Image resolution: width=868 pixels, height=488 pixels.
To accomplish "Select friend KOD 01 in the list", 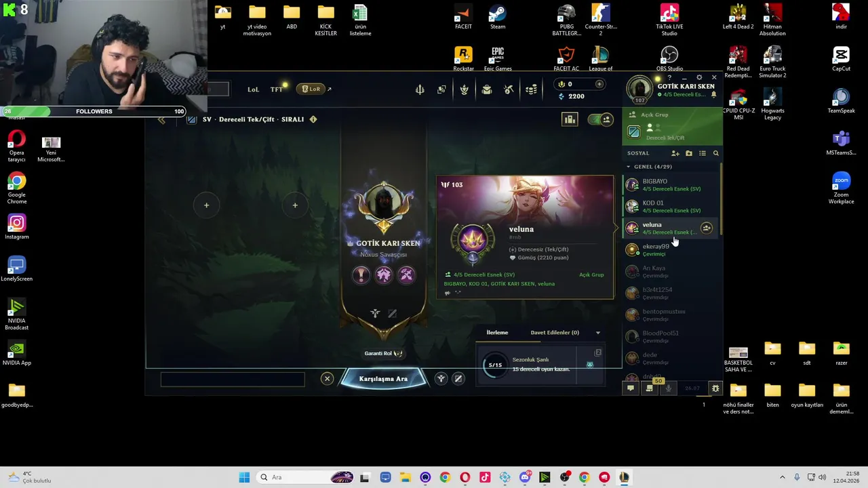I will [x=671, y=206].
